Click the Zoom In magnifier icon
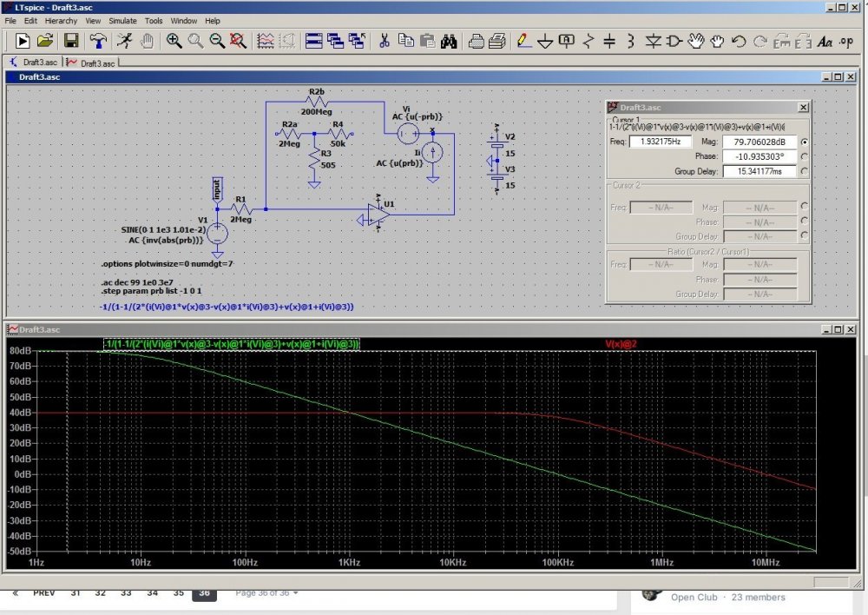Screen dimensions: 868x615 (174, 40)
